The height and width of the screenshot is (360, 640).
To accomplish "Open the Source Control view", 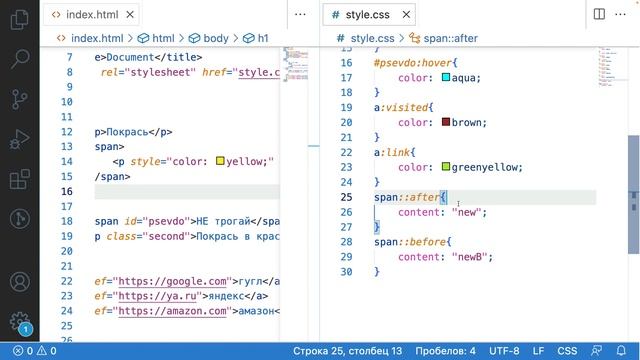I will click(x=19, y=99).
